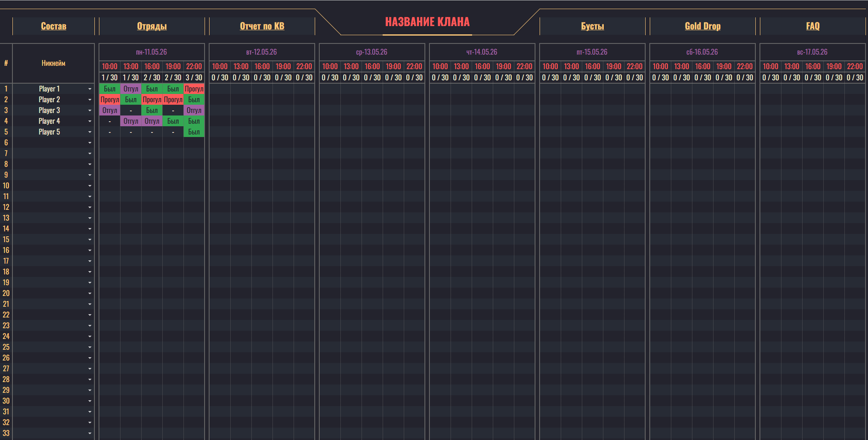Open the nickname dropdown in row 33
868x440 pixels.
pos(90,433)
